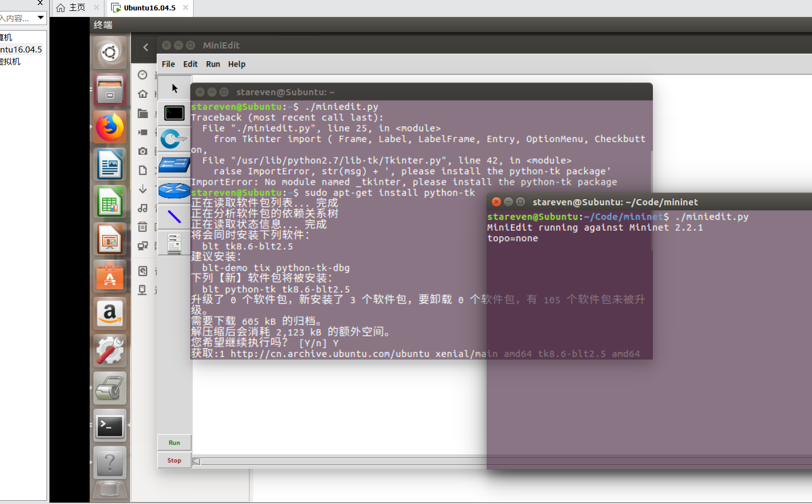Click the MiniEdit Stop button
The image size is (812, 504).
[x=174, y=460]
